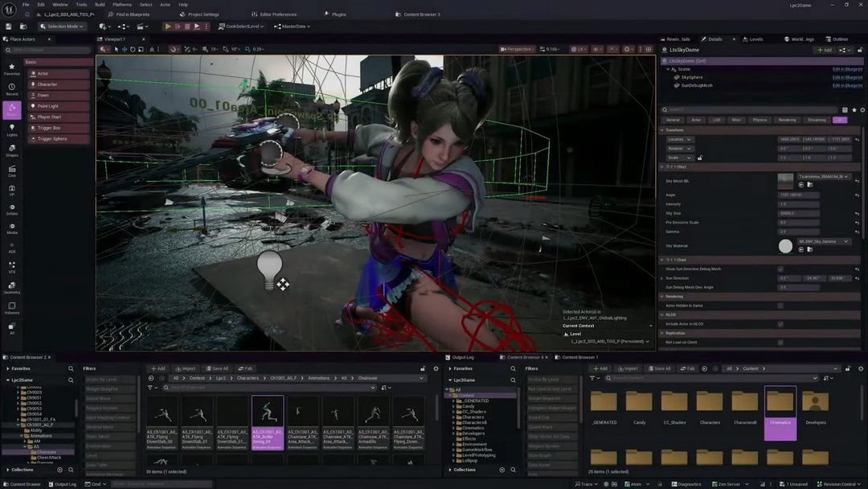The height and width of the screenshot is (489, 868).
Task: Open the Perspective viewport dropdown
Action: (x=518, y=49)
